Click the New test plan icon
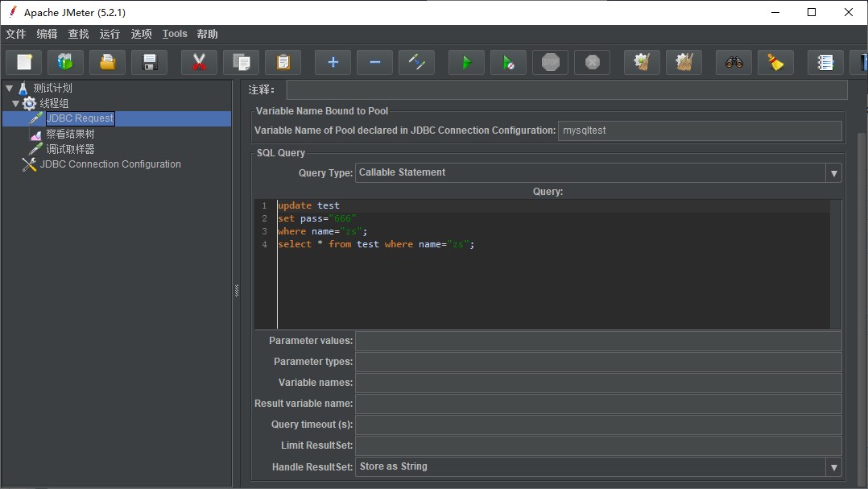 pyautogui.click(x=24, y=62)
